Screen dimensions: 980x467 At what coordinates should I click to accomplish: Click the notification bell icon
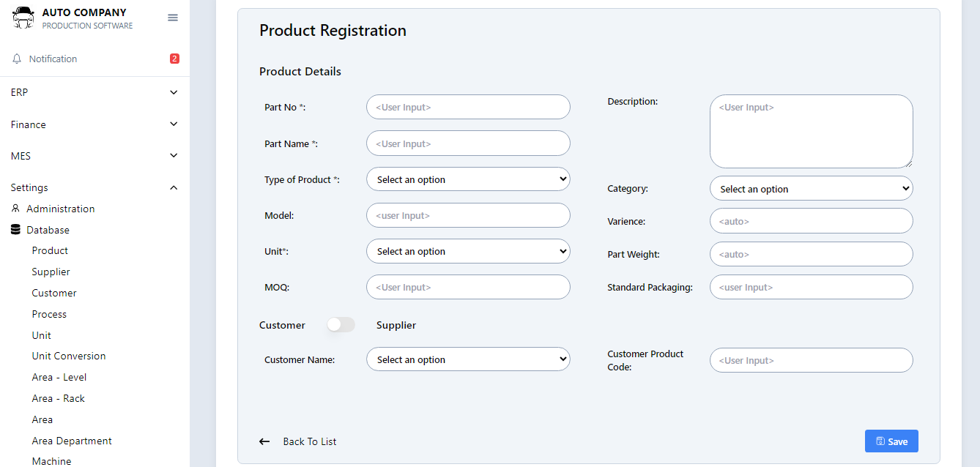18,59
